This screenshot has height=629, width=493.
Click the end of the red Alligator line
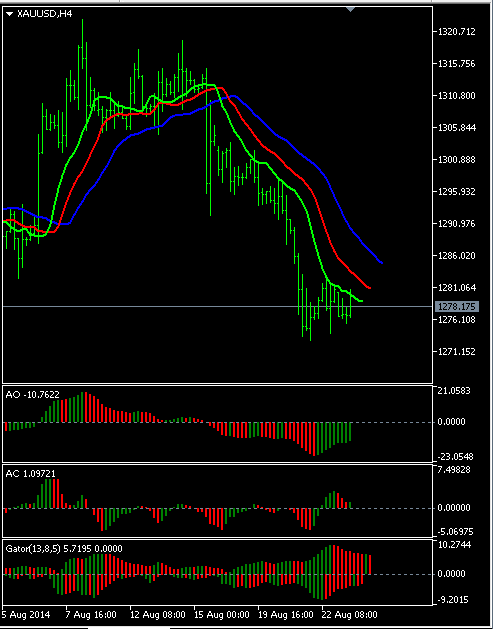coord(369,288)
